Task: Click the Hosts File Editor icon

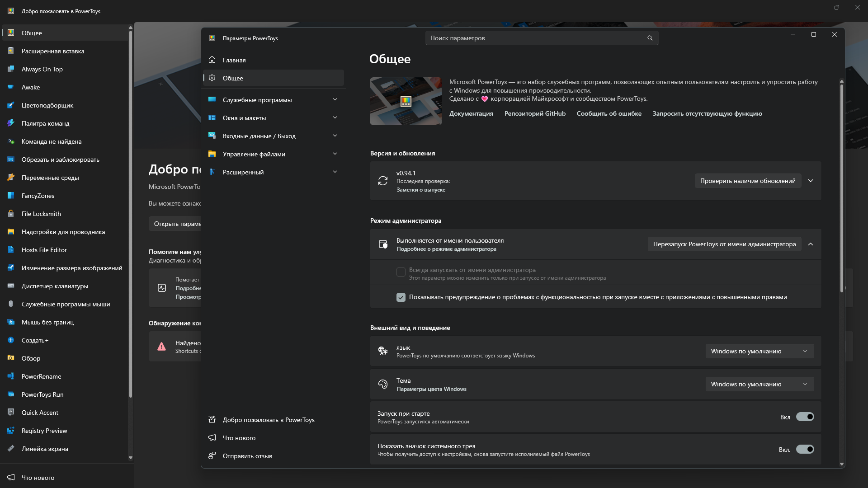Action: [x=11, y=250]
